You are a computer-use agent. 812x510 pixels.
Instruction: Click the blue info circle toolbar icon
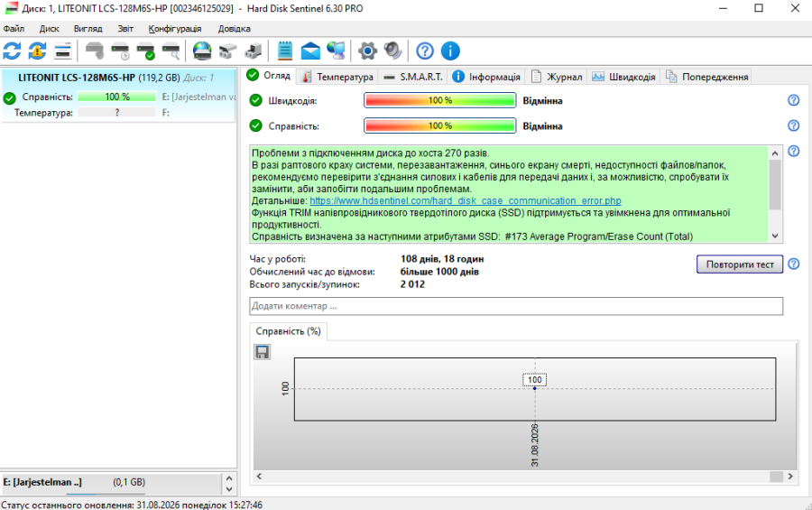450,51
